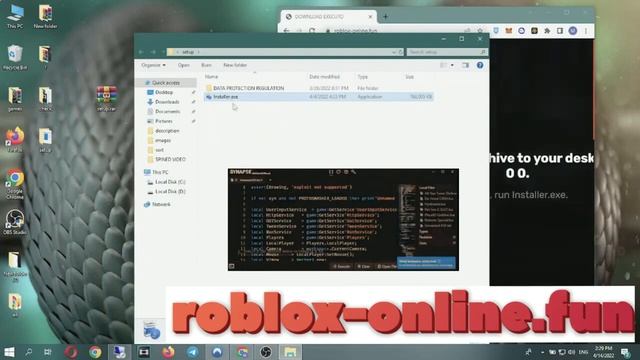640x360 pixels.
Task: Click the taskbar clock and date
Action: 604,352
